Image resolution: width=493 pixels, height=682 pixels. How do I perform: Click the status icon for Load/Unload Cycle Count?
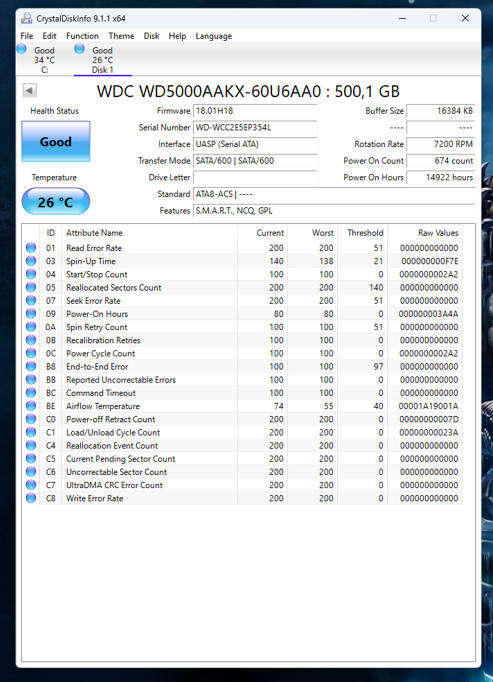[31, 432]
